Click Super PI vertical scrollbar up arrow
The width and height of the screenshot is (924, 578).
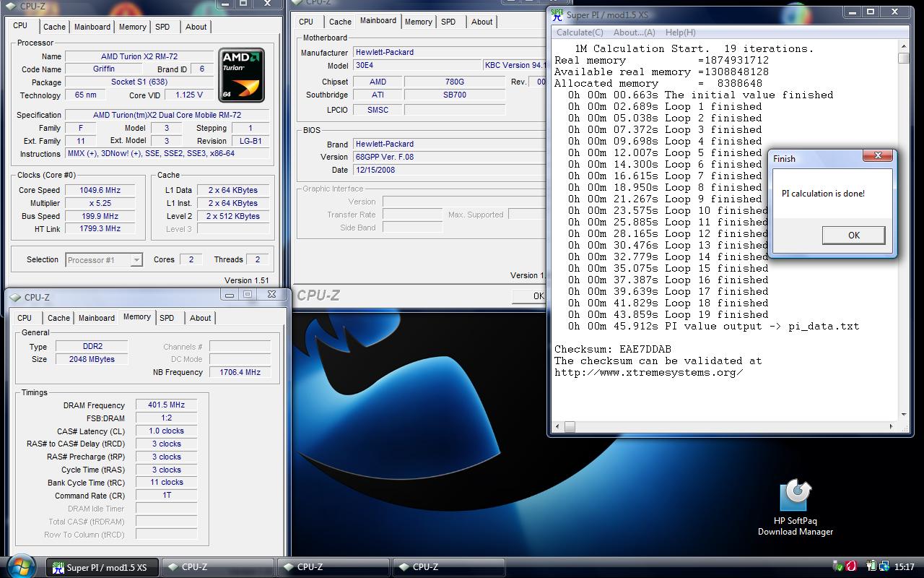pyautogui.click(x=904, y=48)
